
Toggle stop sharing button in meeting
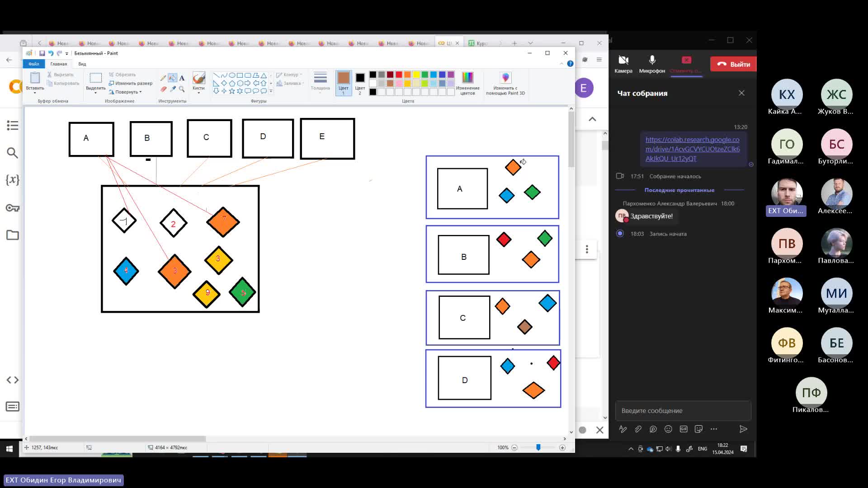coord(686,64)
